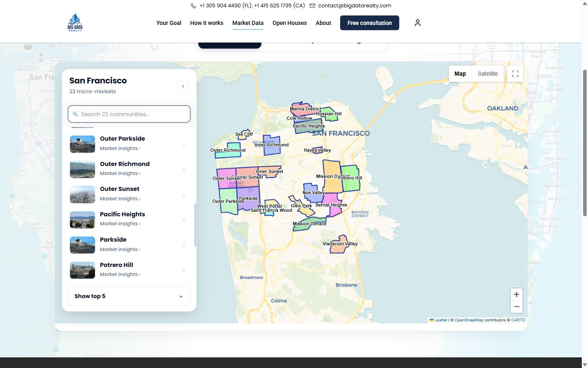The width and height of the screenshot is (588, 368).
Task: Zoom out on the map
Action: [517, 307]
